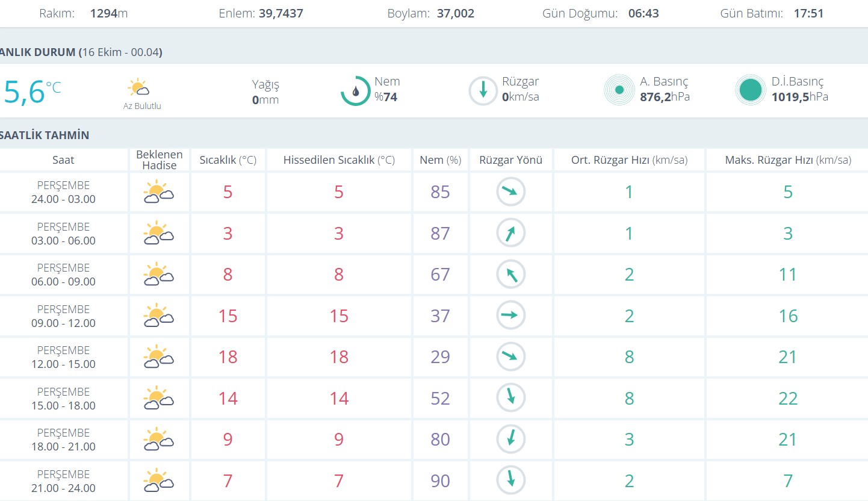The height and width of the screenshot is (501, 868).
Task: Click the weather icon for 21.00 - 24.00
Action: click(x=158, y=481)
